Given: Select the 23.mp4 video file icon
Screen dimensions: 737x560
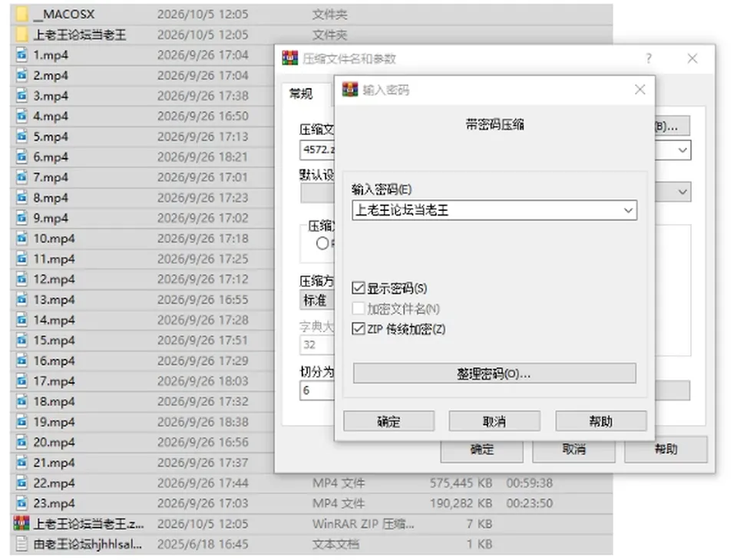Looking at the screenshot, I should tap(21, 503).
